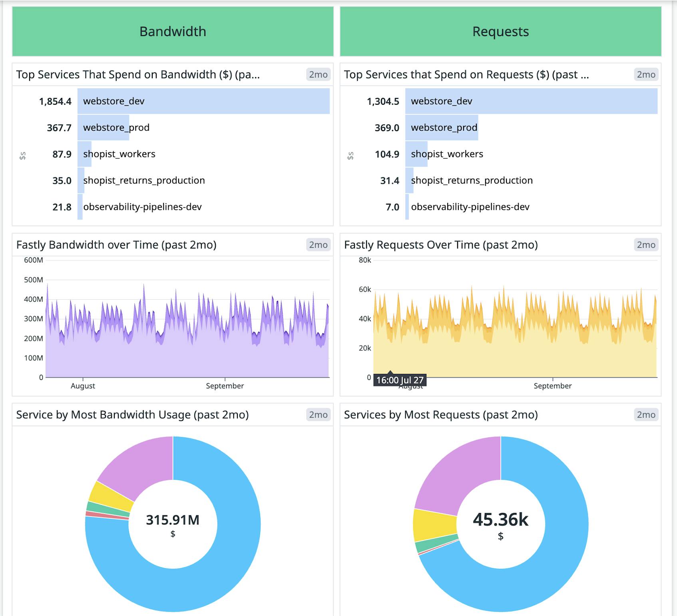Open the 2mo timeframe selector on Services by Most Requests
The width and height of the screenshot is (677, 616).
click(x=647, y=415)
